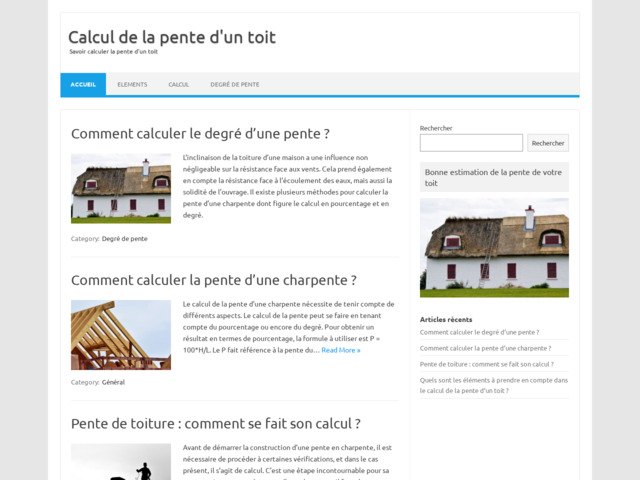Click the Général category link
Image resolution: width=640 pixels, height=480 pixels.
click(113, 382)
